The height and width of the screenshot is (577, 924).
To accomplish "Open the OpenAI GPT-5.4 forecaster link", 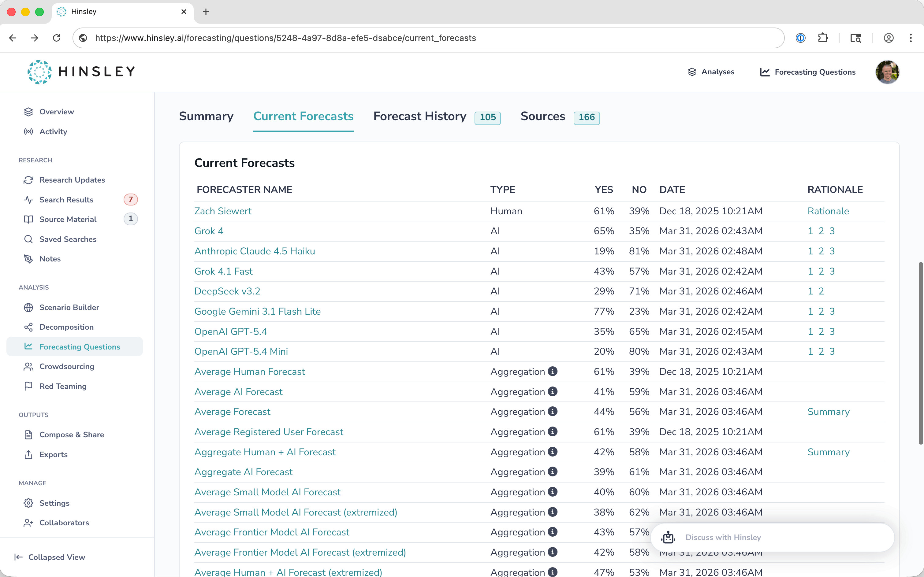I will pos(231,332).
